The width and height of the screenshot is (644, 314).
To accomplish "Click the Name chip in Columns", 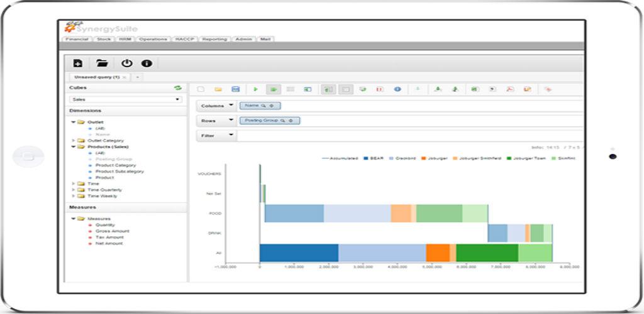I will (260, 106).
